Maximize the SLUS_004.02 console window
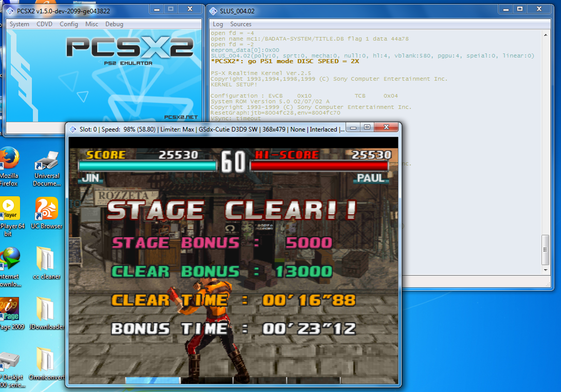 pyautogui.click(x=520, y=9)
